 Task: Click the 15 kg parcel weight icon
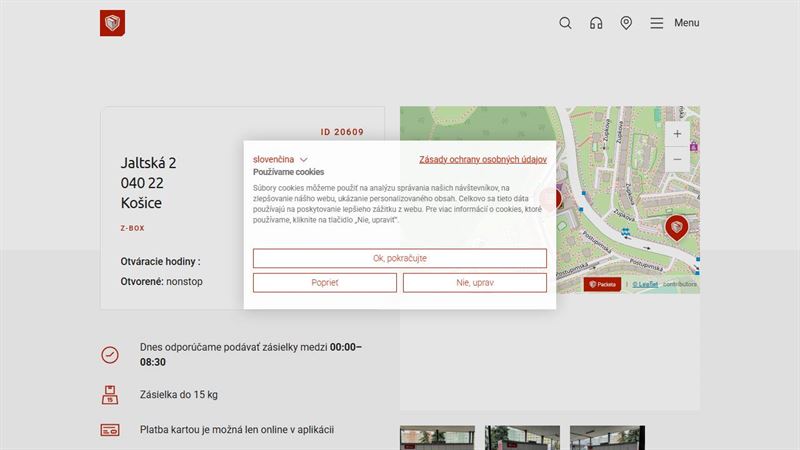(x=110, y=395)
